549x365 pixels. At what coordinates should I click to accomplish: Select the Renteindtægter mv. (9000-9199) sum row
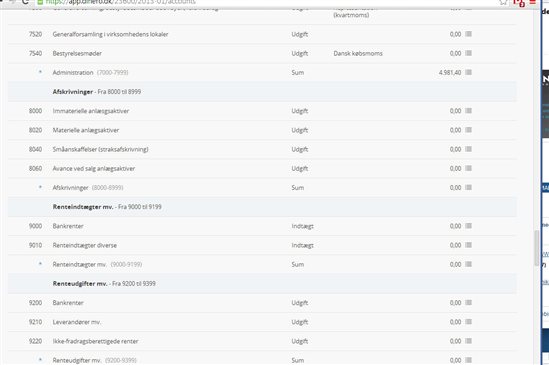coord(262,264)
